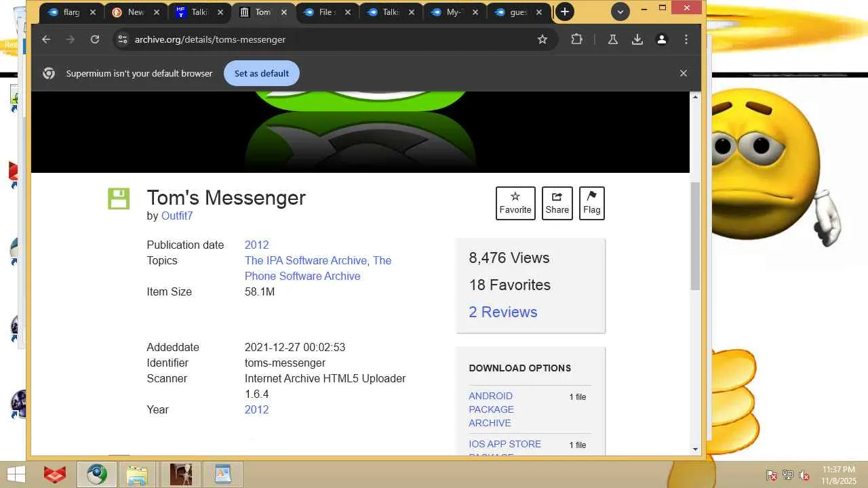Screen dimensions: 868x488
Task: Click the page vertical scrollbar thumb
Action: (x=695, y=236)
